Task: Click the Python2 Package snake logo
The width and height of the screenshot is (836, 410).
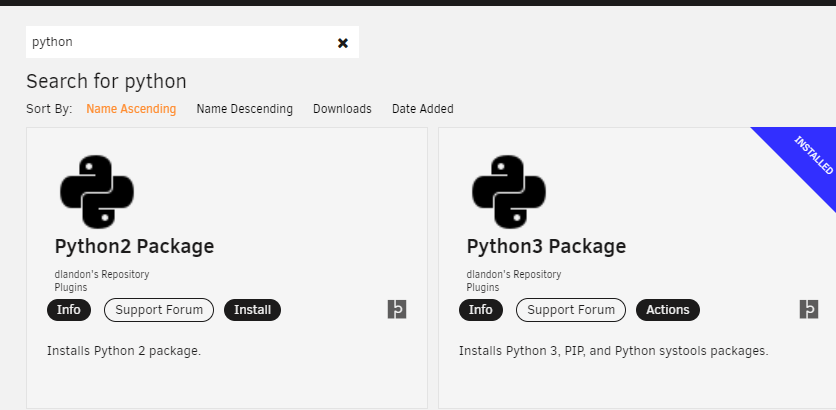Action: (97, 191)
